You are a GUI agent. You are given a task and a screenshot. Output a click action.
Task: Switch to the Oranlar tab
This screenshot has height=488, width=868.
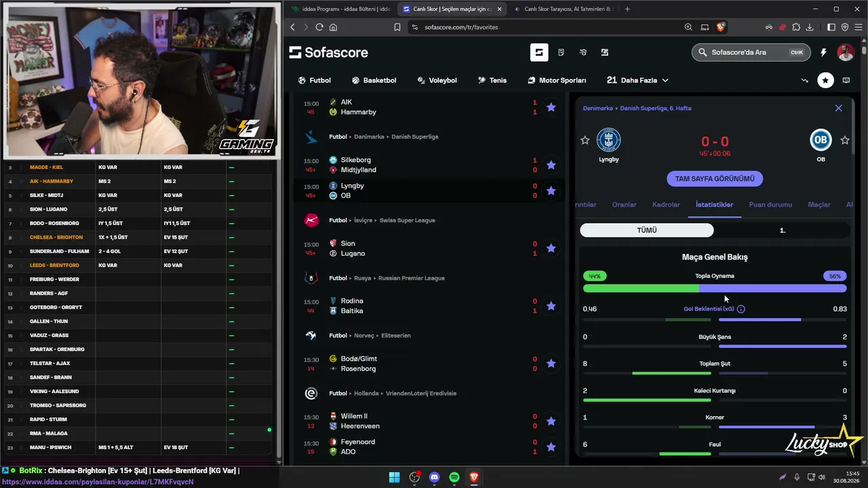pyautogui.click(x=624, y=205)
